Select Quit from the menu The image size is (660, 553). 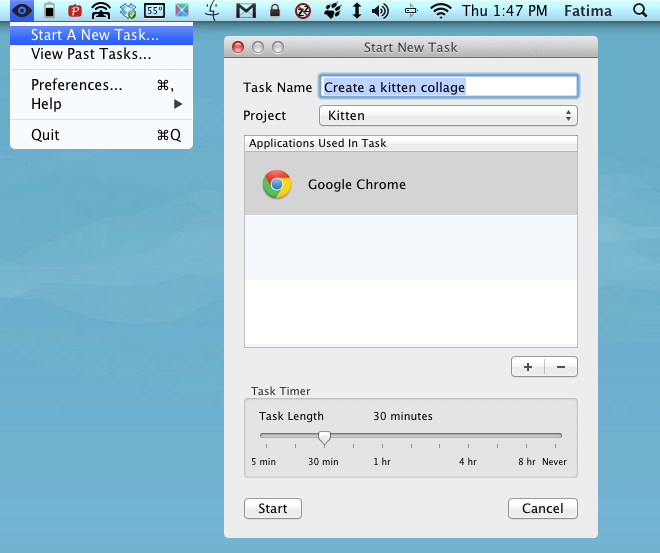tap(101, 135)
